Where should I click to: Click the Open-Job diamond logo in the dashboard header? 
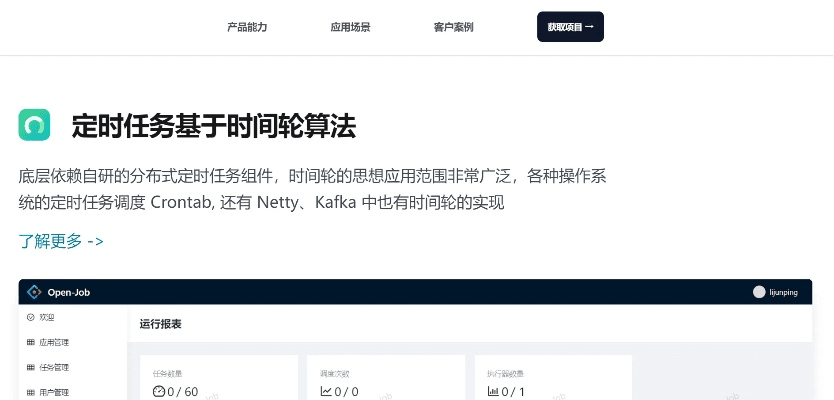(34, 292)
